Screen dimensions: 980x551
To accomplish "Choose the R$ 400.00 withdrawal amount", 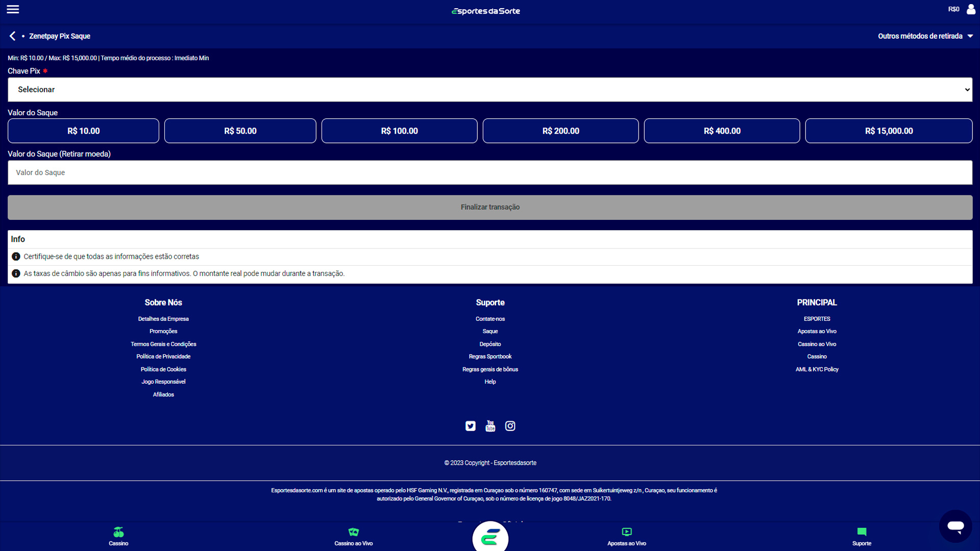I will [722, 131].
